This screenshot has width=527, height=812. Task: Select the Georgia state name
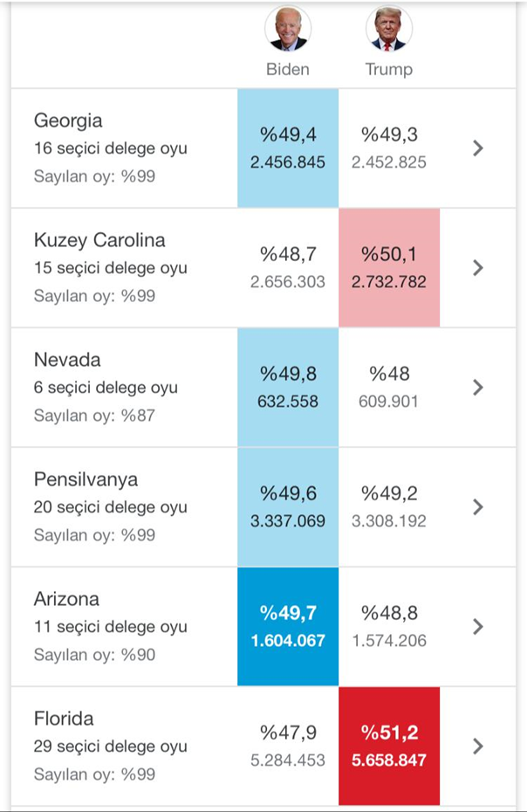tap(68, 120)
